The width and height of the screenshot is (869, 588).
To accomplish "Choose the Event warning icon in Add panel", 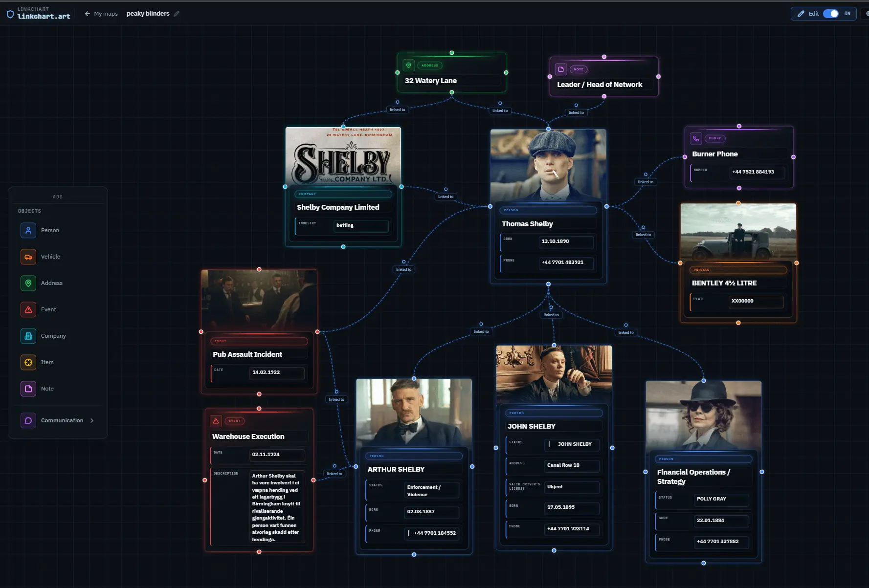I will pos(28,309).
